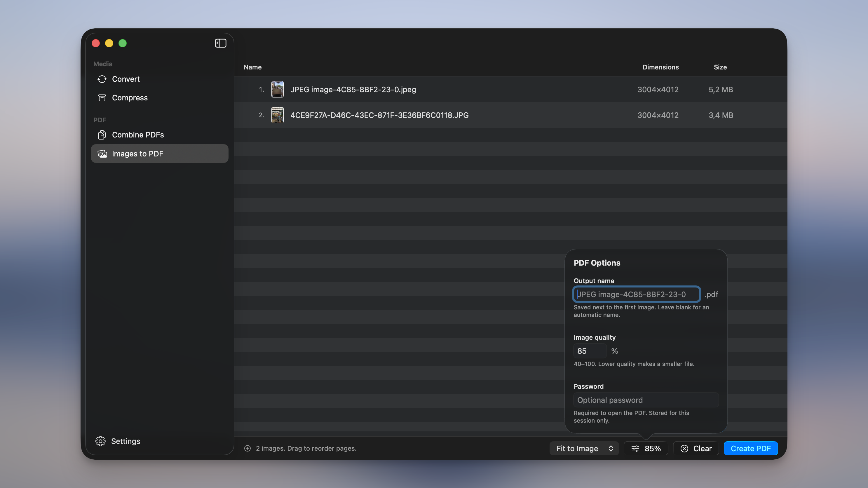Click the 3,4 MB size value
The height and width of the screenshot is (488, 868).
click(x=721, y=115)
